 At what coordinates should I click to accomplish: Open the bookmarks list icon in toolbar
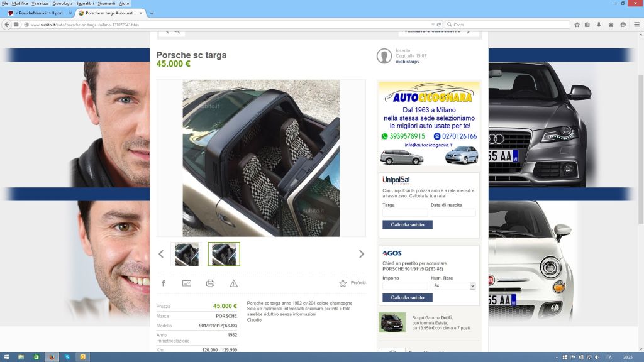(x=587, y=25)
